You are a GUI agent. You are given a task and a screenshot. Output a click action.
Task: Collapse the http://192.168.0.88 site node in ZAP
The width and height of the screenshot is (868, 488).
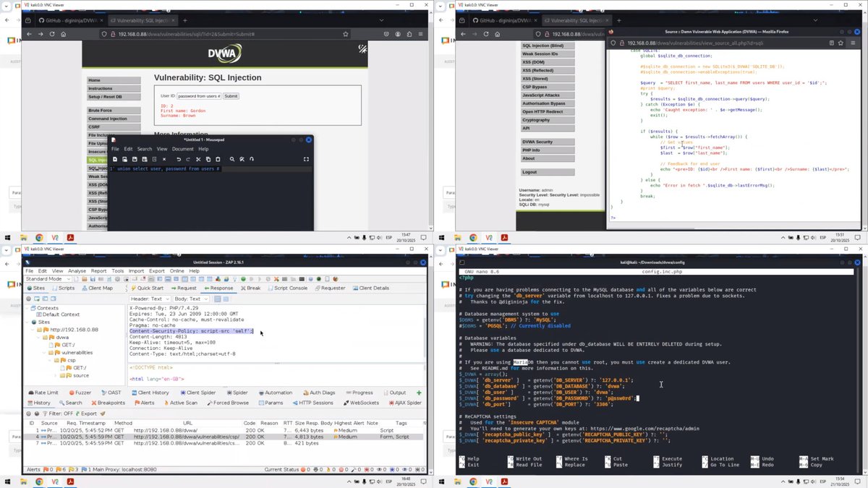[32, 330]
